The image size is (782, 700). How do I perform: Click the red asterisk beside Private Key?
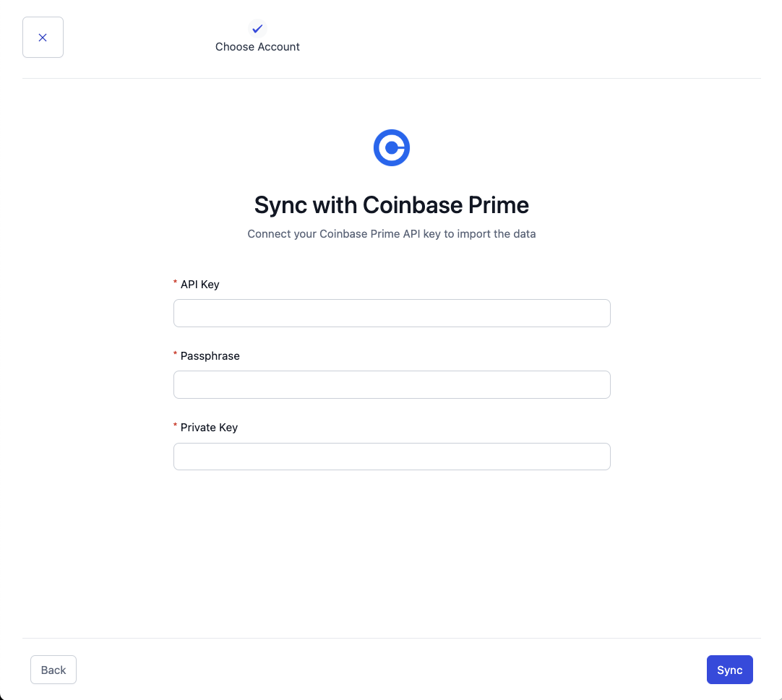point(176,425)
